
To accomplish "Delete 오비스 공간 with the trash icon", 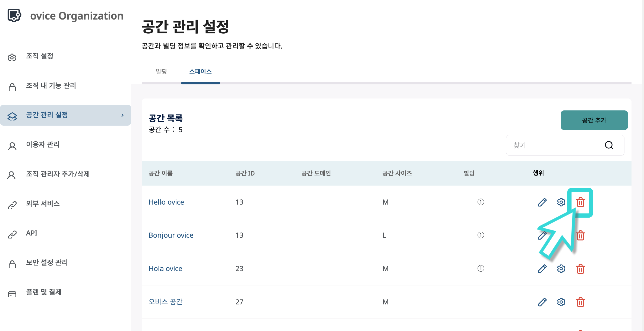I will click(580, 302).
